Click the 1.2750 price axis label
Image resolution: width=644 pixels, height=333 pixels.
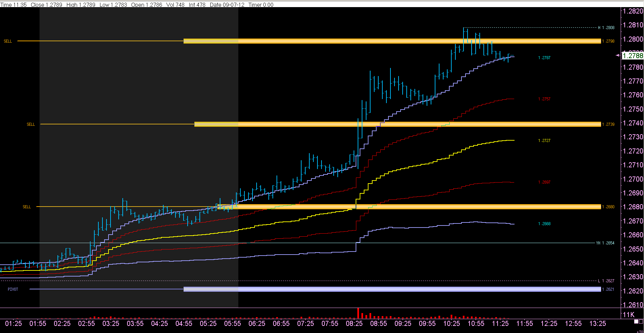pos(633,109)
